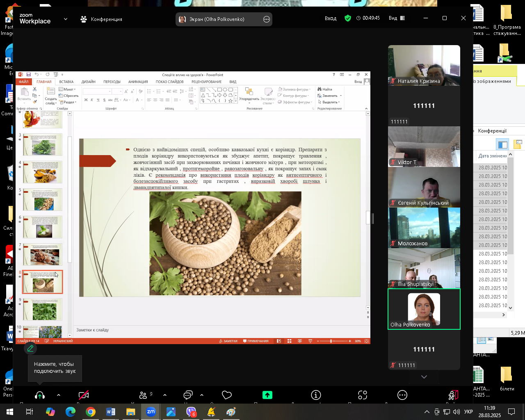Open the Zoom meeting info icon
Viewport: 525px width, 420px height.
[316, 395]
